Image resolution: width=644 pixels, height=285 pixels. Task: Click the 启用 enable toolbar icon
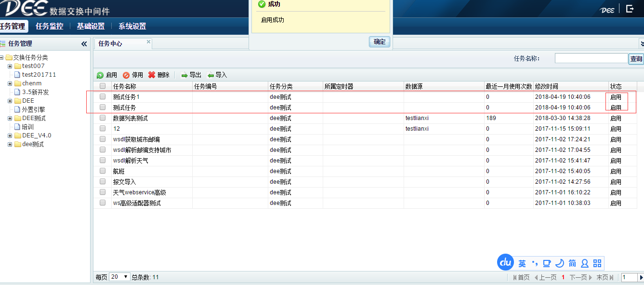point(100,75)
